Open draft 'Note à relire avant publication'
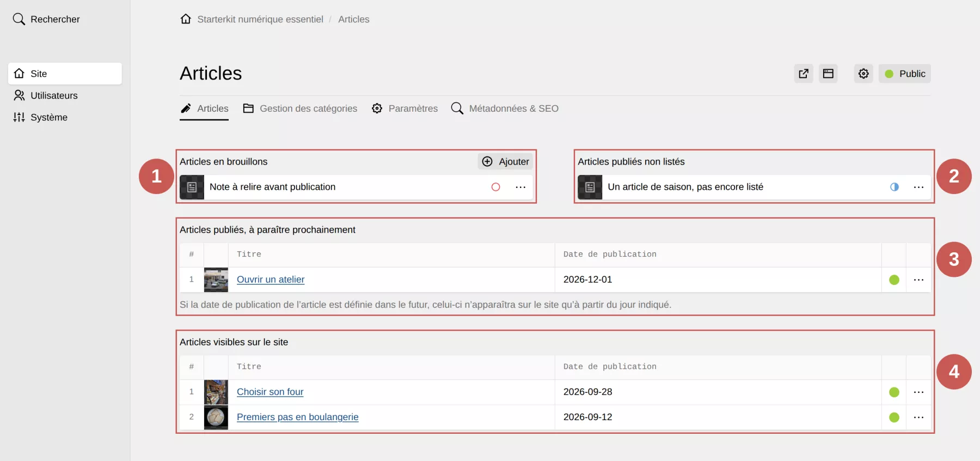Image resolution: width=980 pixels, height=461 pixels. (x=273, y=187)
